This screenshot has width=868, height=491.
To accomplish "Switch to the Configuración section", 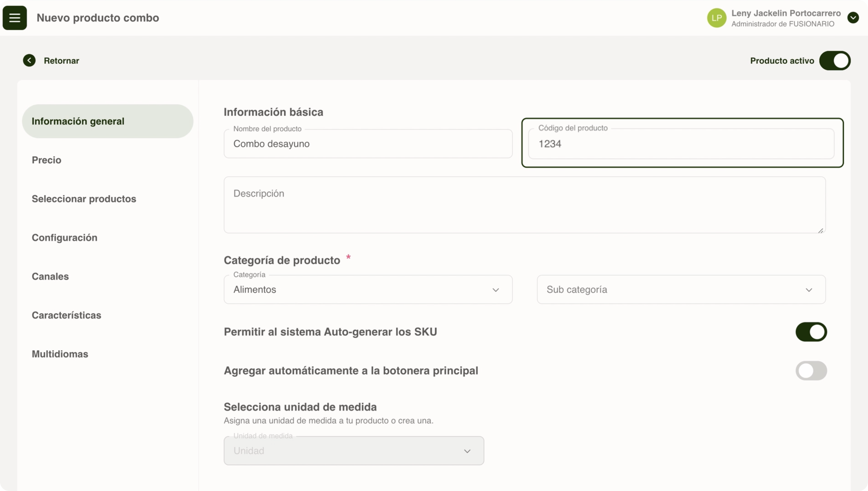I will tap(64, 238).
